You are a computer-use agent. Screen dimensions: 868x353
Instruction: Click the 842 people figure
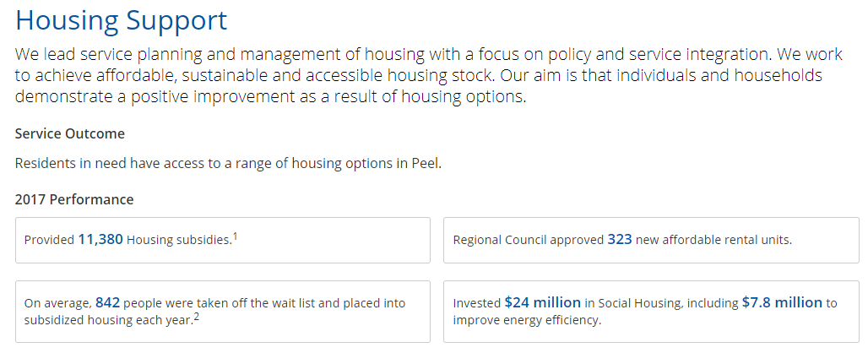coord(108,302)
